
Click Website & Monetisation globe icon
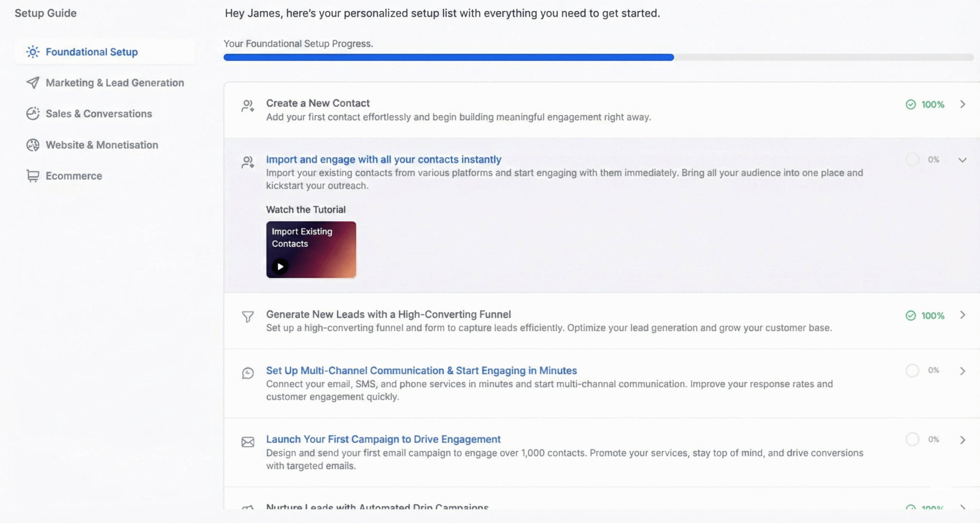click(33, 145)
